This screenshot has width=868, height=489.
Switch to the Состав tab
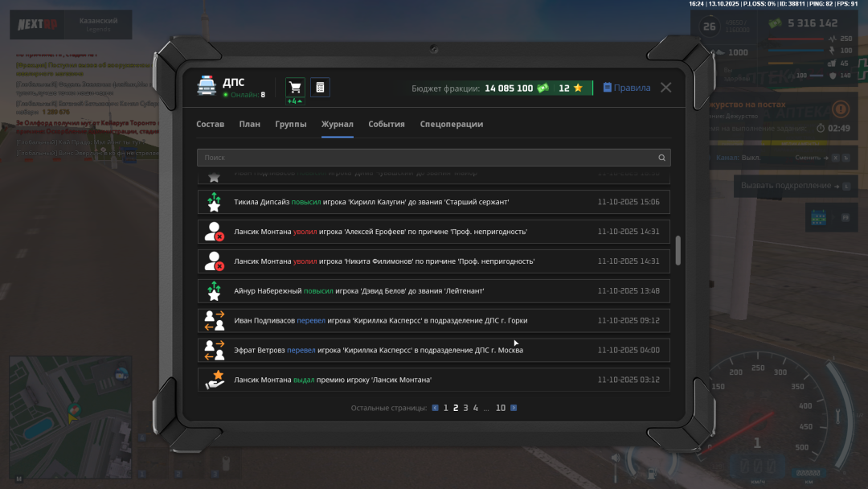[x=211, y=125]
